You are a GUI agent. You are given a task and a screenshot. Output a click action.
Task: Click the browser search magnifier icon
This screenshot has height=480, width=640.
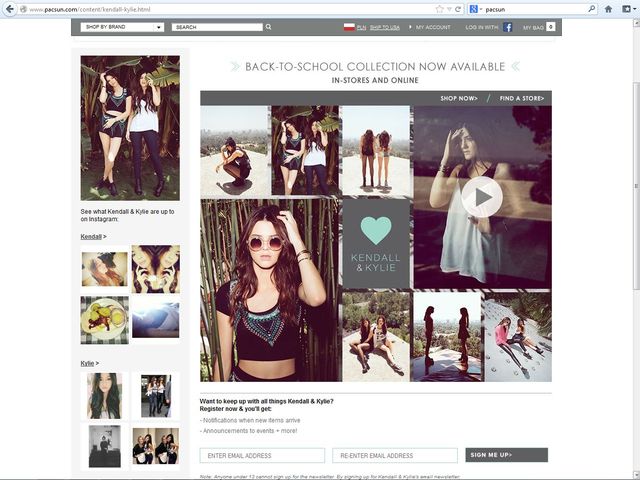coord(591,9)
